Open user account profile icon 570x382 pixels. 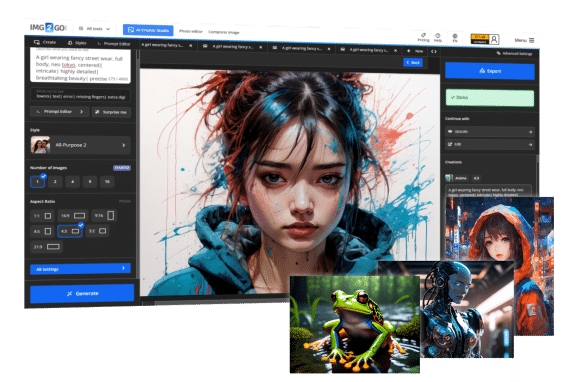(494, 39)
